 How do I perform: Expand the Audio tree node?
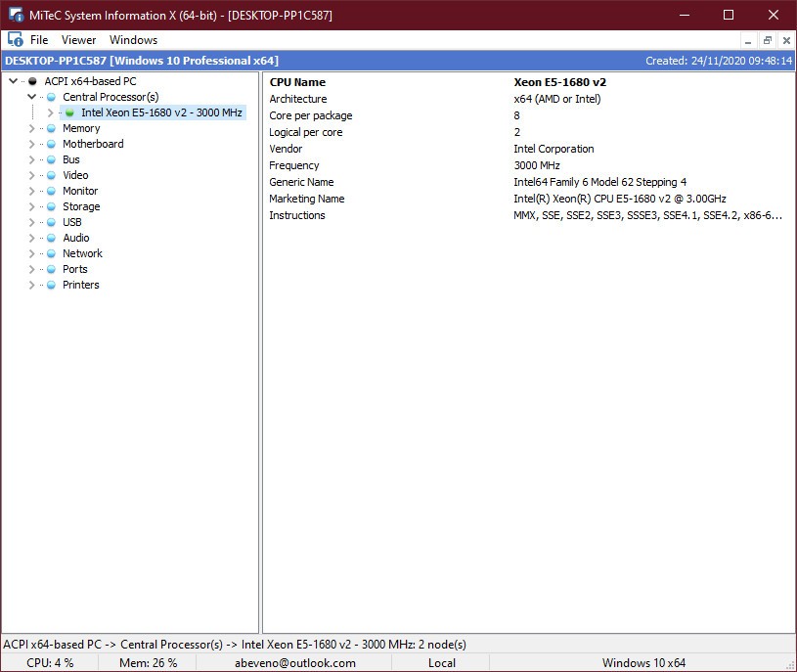click(31, 238)
